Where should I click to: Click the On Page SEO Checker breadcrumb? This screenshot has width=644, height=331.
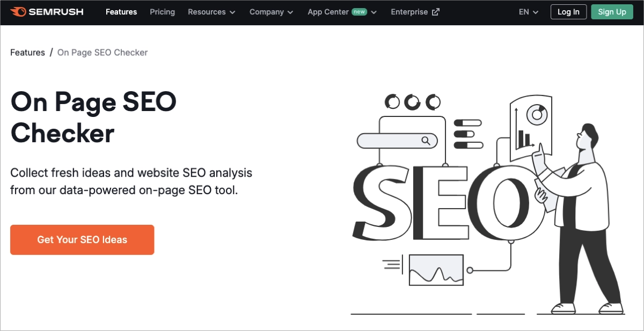(102, 52)
